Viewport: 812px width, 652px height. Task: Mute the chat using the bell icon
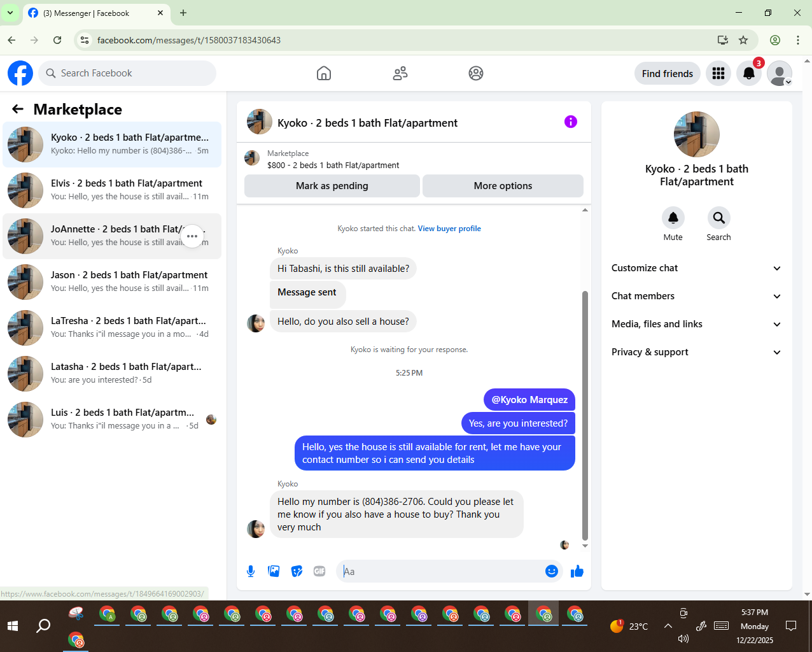tap(673, 218)
